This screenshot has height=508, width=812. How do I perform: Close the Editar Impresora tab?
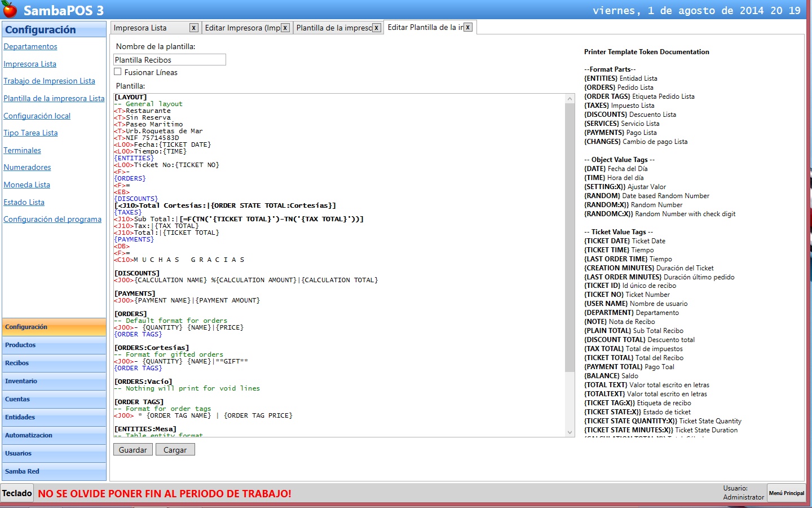[x=285, y=28]
